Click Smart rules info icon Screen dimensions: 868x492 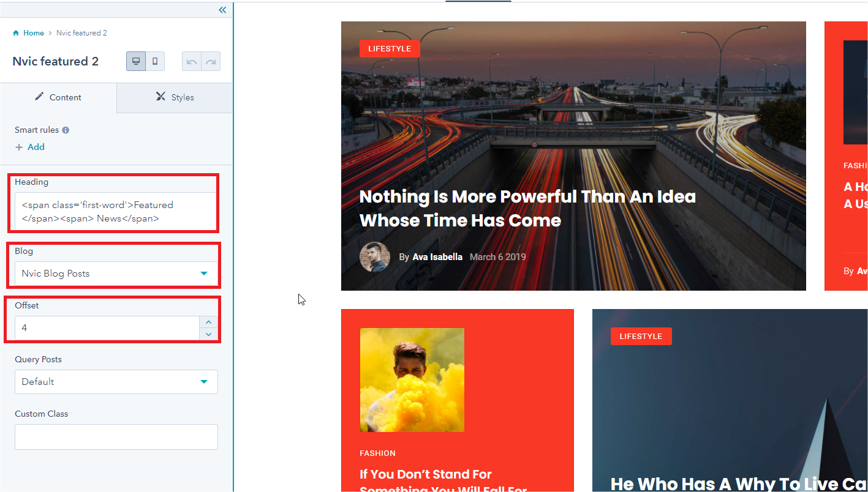tap(66, 130)
